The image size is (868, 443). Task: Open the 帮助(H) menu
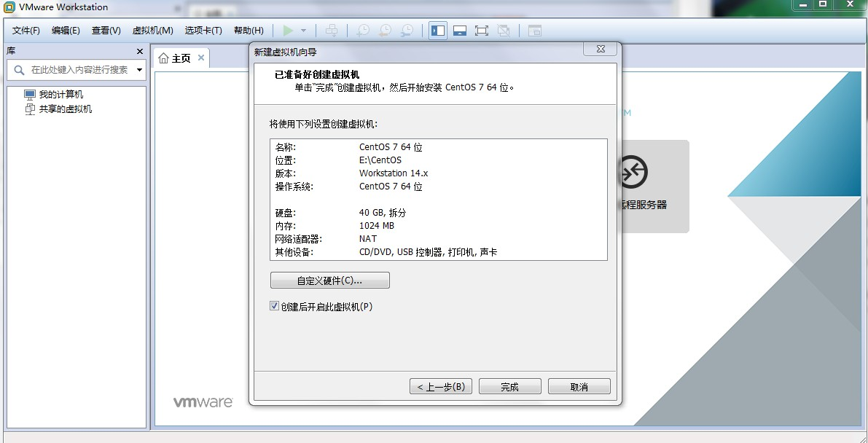point(249,31)
